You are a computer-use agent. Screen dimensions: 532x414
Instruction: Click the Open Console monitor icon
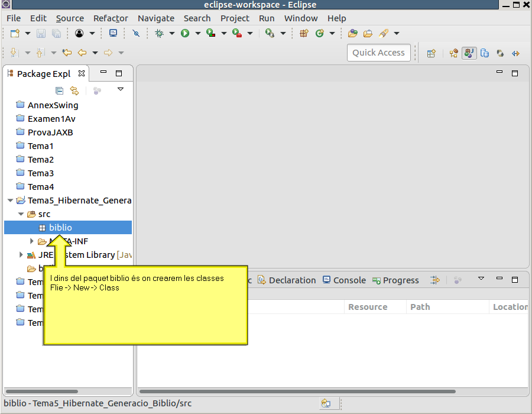pyautogui.click(x=113, y=33)
